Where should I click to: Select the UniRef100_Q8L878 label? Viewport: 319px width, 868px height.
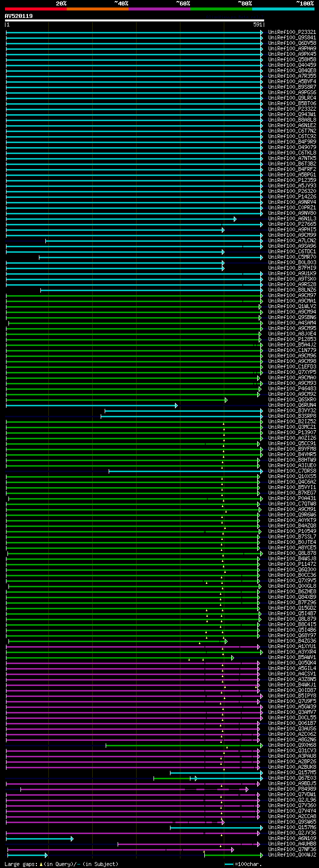tap(292, 553)
